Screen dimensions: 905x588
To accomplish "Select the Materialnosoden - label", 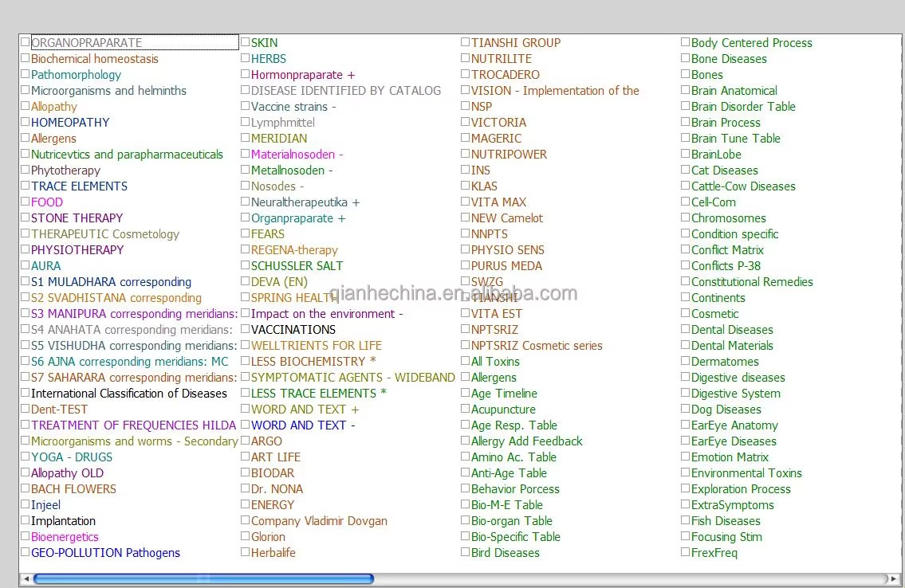I will (297, 155).
